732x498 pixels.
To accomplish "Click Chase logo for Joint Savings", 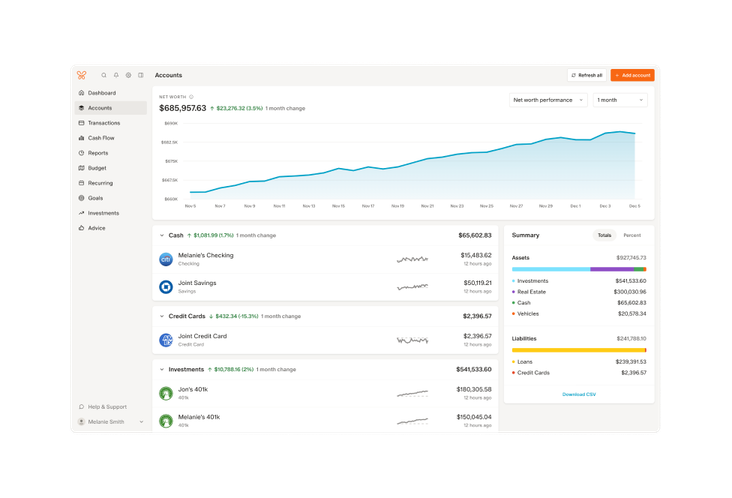I will 166,287.
